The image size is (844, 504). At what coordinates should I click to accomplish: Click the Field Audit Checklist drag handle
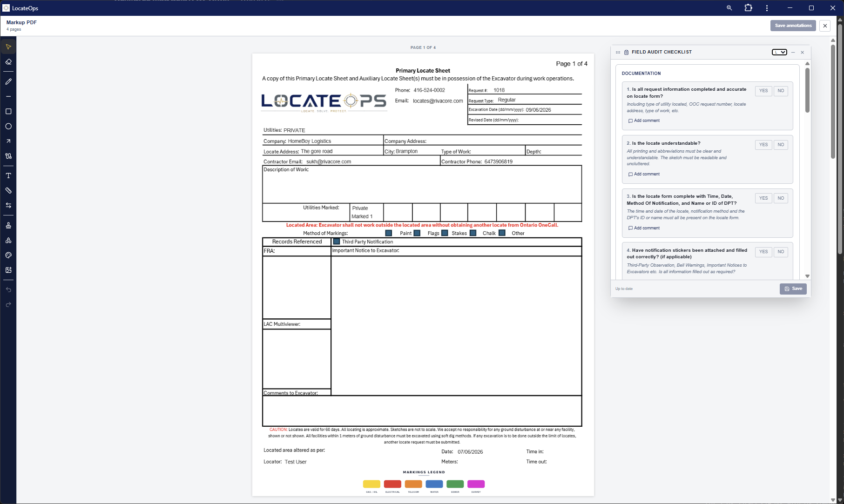(x=618, y=52)
